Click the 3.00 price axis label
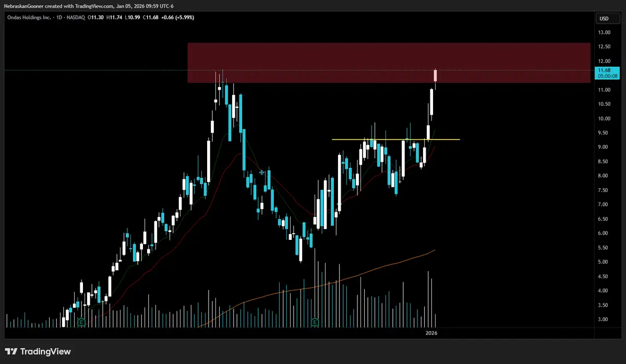The height and width of the screenshot is (364, 626). (x=604, y=319)
